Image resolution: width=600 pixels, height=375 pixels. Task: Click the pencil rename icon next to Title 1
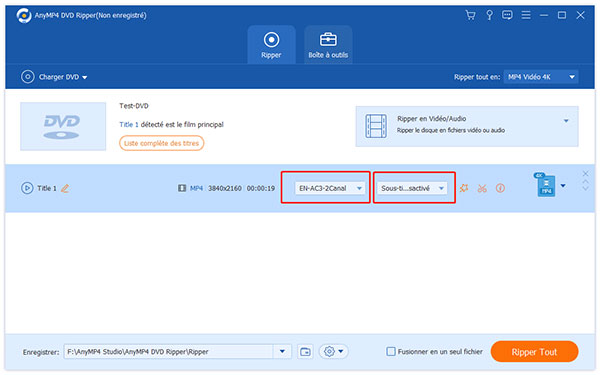click(x=65, y=188)
